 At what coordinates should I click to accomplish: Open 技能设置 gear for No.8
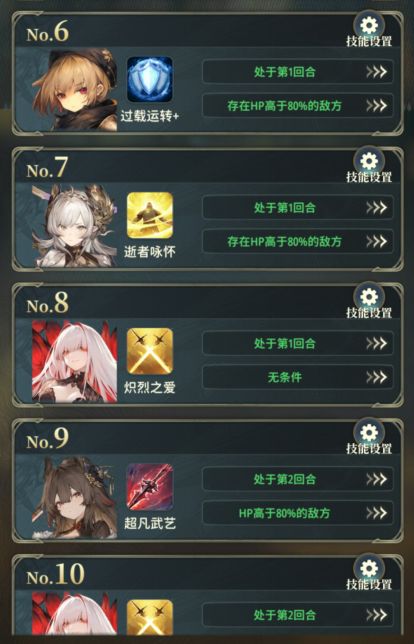click(x=369, y=297)
